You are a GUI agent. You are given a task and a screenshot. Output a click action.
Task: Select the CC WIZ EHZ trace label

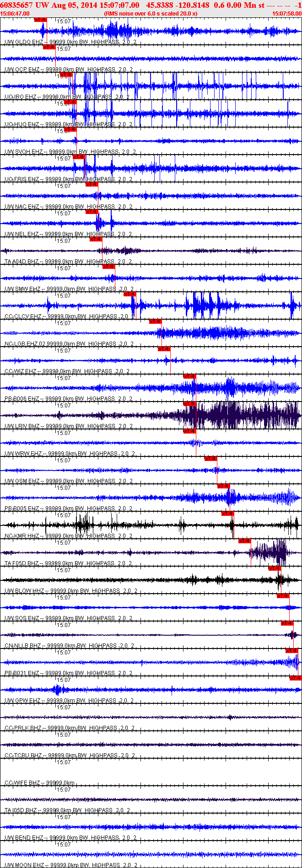(67, 371)
